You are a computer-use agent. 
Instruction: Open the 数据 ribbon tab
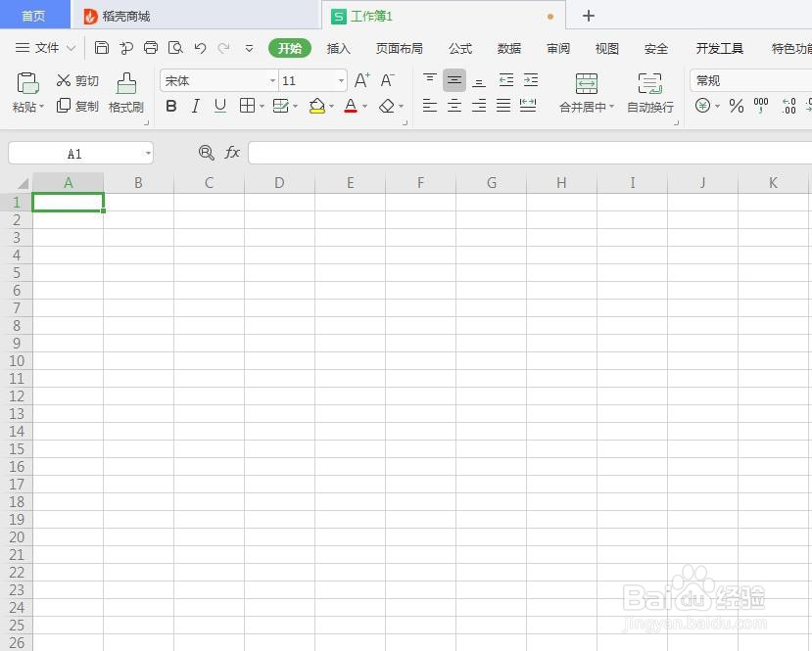point(508,48)
